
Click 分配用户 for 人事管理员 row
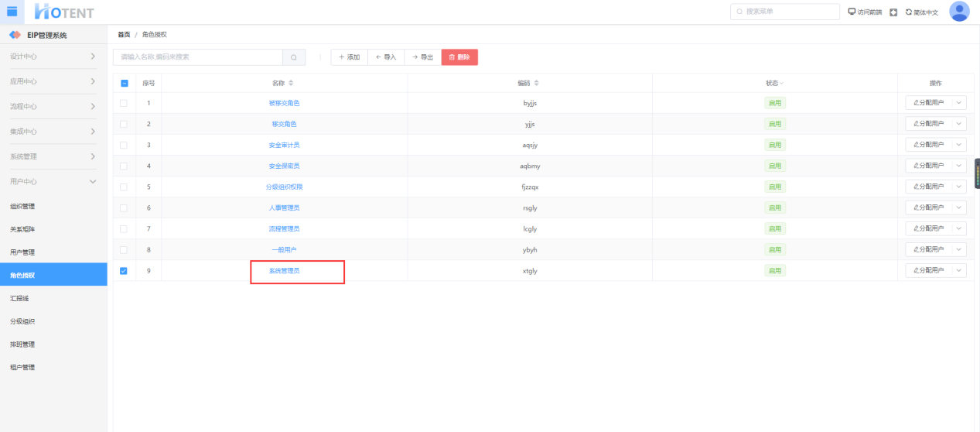pos(929,207)
